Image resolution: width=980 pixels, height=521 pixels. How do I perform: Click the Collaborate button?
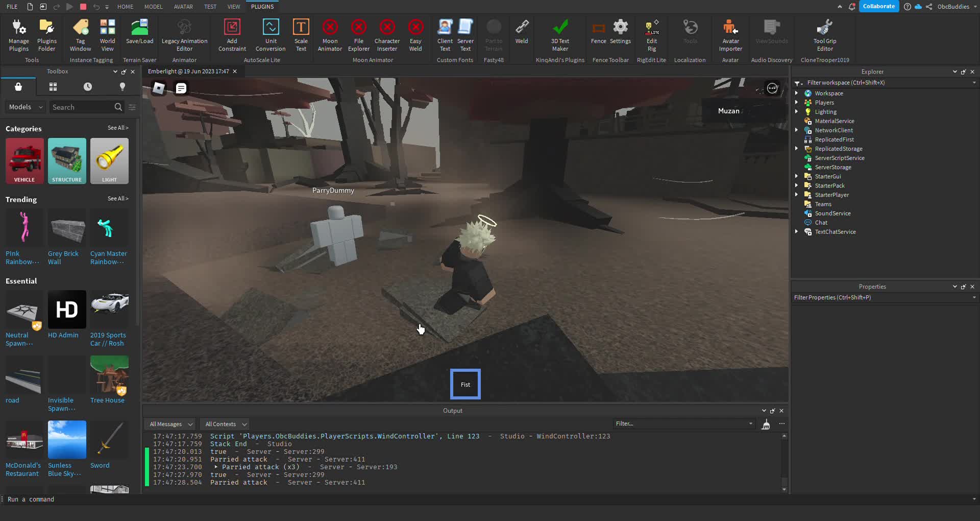[879, 6]
